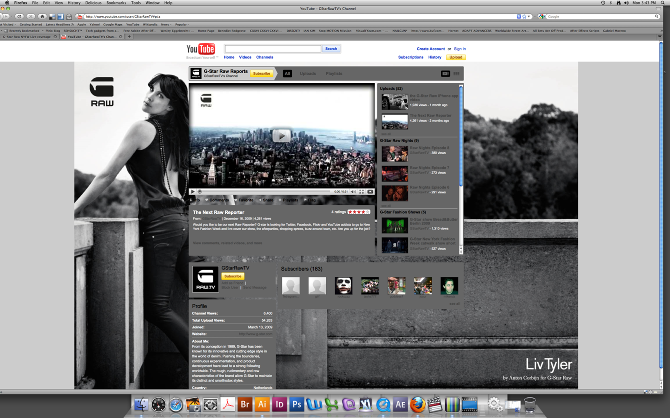Screen dimensions: 670x418
Task: Go to YouTube Channels nav link
Action: [264, 57]
